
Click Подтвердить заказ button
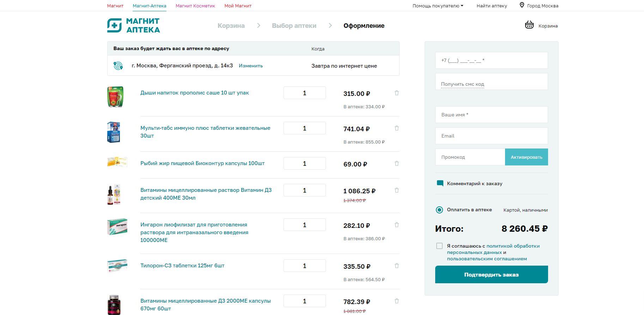click(x=491, y=274)
